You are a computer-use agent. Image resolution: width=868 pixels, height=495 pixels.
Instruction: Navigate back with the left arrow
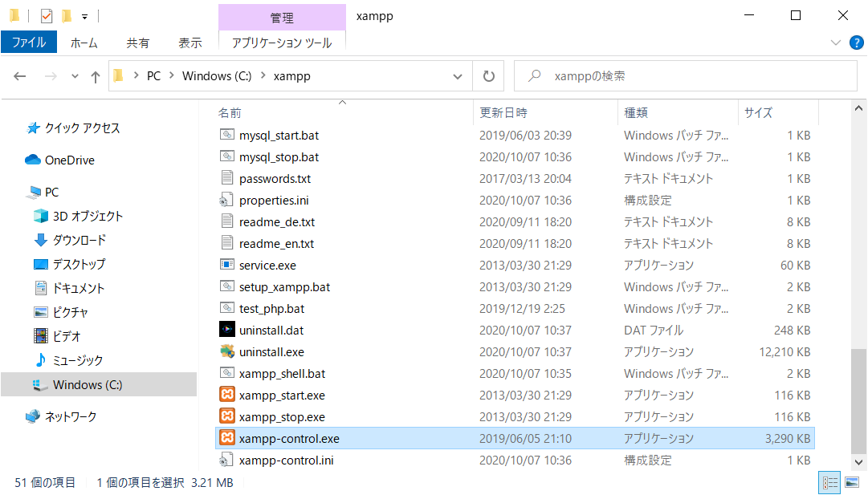[x=20, y=76]
